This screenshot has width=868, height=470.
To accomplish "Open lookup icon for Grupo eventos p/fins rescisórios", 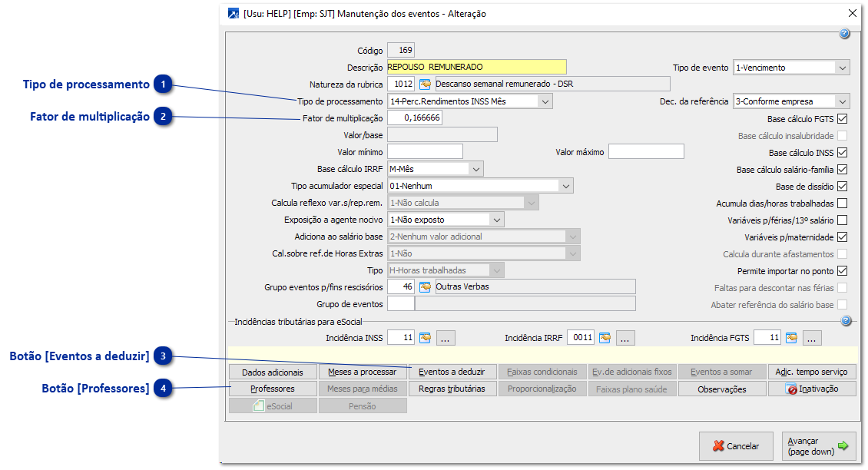I will point(425,287).
